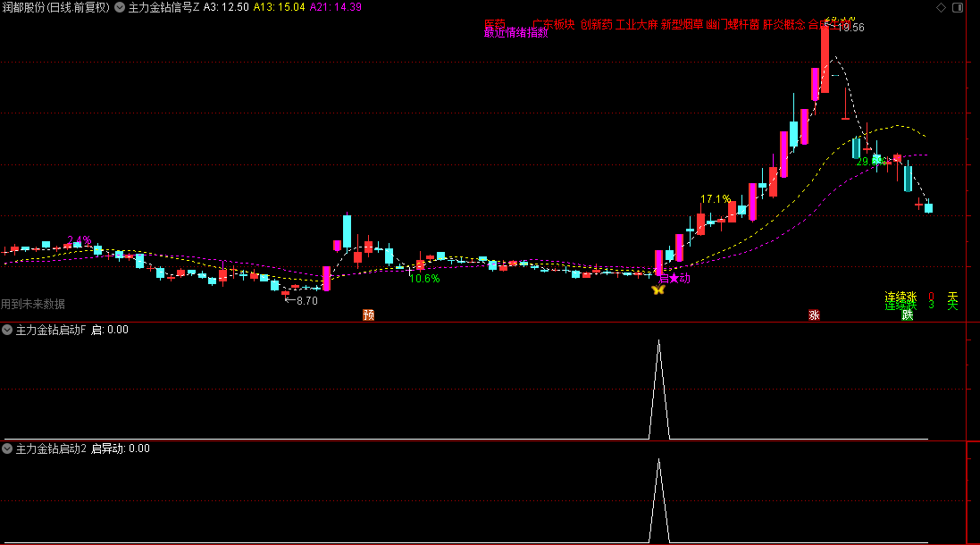Expand the 主力金钻启动2 indicator menu arrow

(7, 449)
